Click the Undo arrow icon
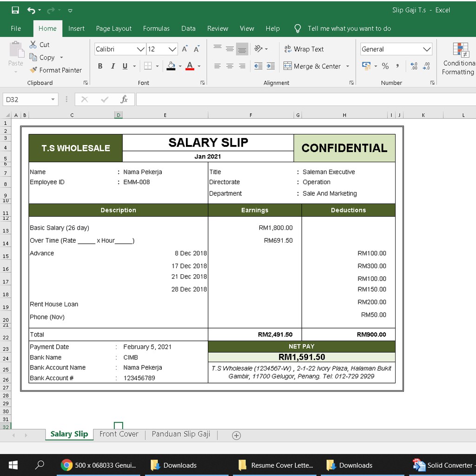This screenshot has width=476, height=476. [x=31, y=10]
